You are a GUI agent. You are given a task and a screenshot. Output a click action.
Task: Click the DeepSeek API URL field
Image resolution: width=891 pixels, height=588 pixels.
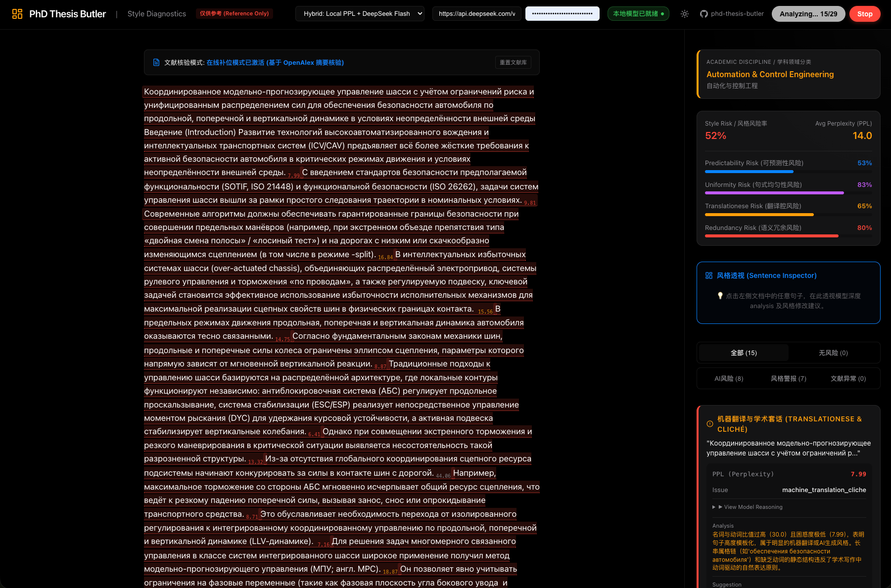pos(477,14)
